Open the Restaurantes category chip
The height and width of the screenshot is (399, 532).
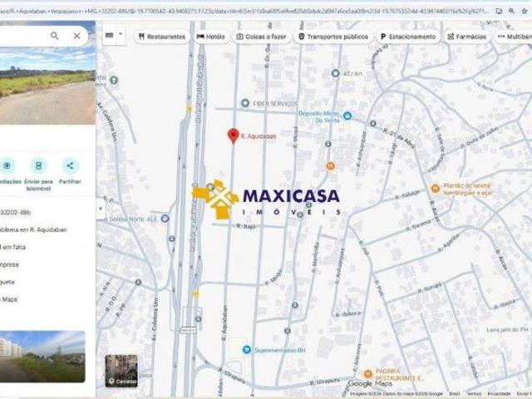coord(162,37)
